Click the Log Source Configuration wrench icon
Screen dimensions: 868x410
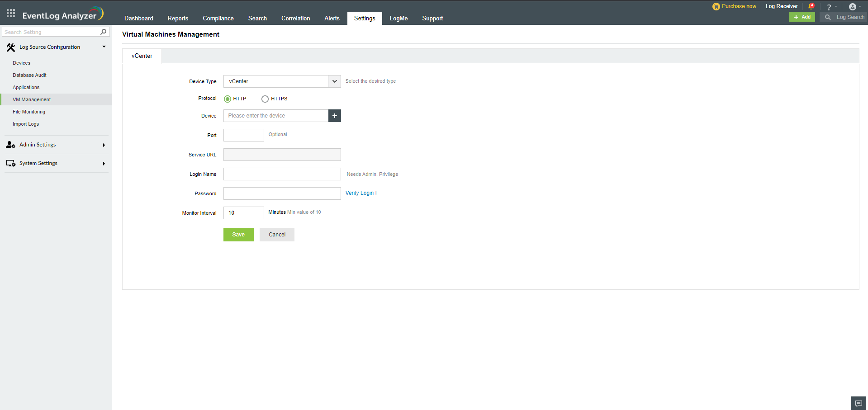(x=10, y=47)
